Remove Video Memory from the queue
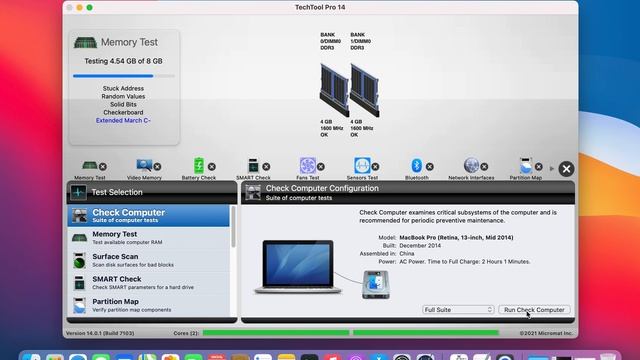Screen dimensions: 640x360 [x=157, y=167]
